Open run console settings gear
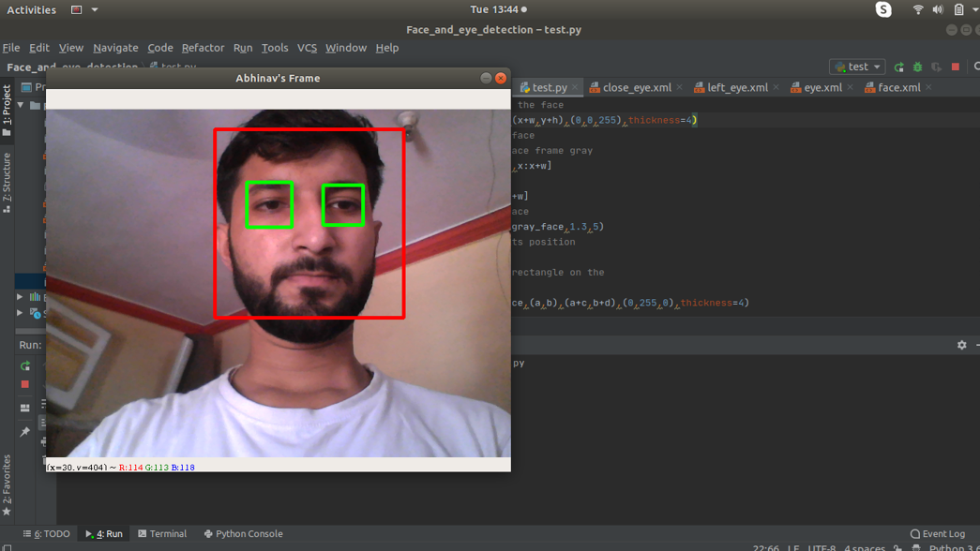Screen dimensions: 980x551 pyautogui.click(x=961, y=345)
